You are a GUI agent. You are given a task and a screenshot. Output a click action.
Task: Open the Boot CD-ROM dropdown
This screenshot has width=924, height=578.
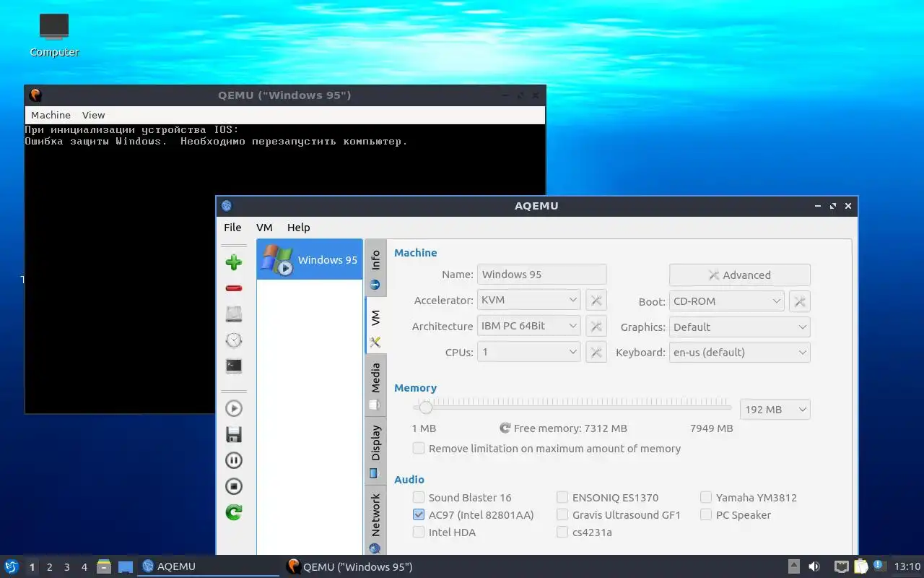726,301
